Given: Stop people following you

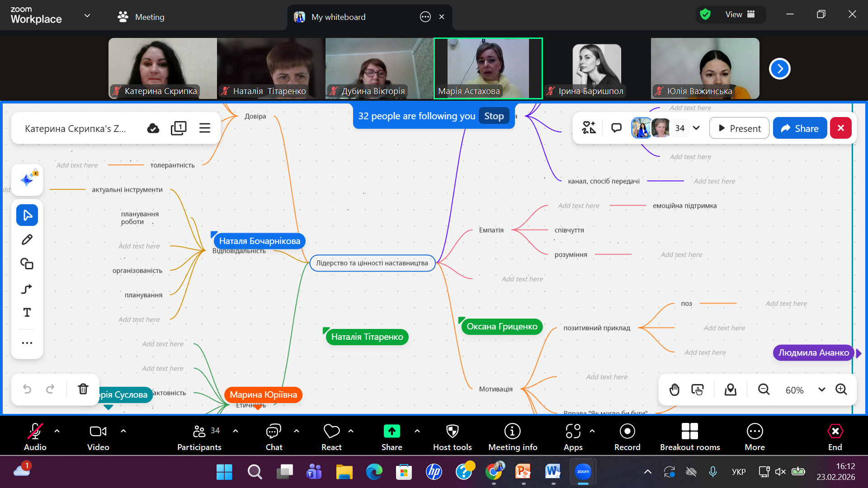Looking at the screenshot, I should 494,116.
